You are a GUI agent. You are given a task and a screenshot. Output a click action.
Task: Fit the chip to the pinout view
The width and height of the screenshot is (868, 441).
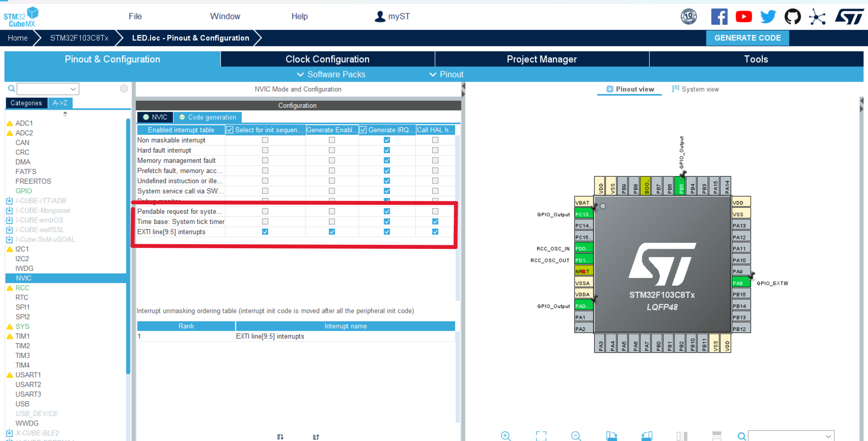click(x=541, y=436)
